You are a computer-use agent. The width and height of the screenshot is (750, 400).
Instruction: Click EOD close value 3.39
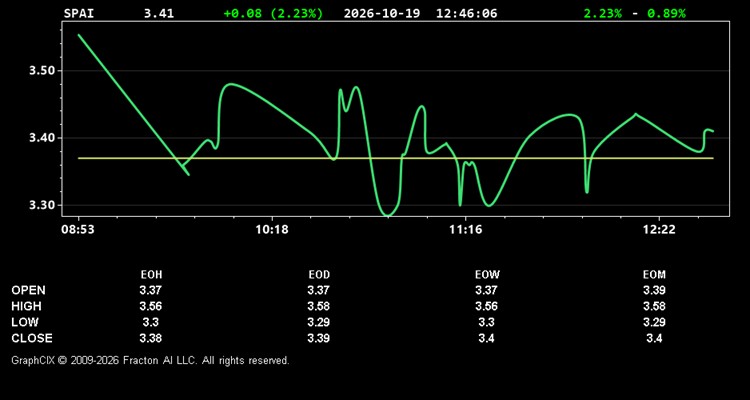(x=319, y=338)
